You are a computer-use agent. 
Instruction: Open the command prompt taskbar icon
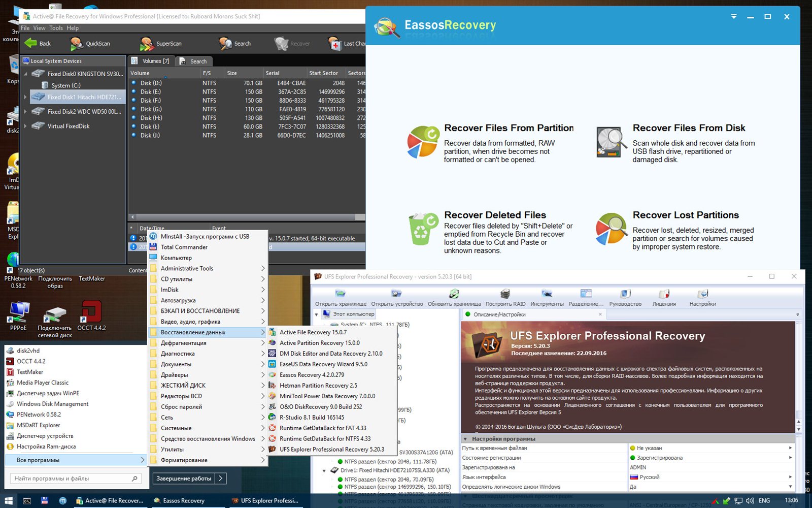pos(27,500)
